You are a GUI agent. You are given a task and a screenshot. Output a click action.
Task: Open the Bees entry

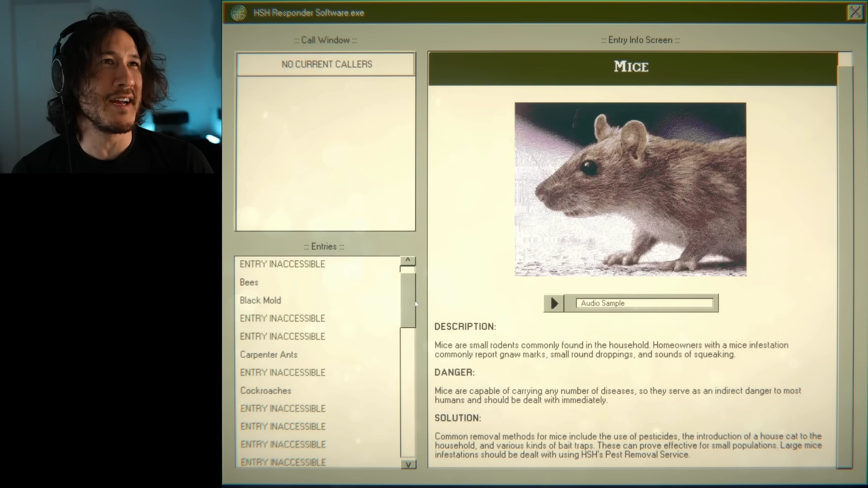249,282
